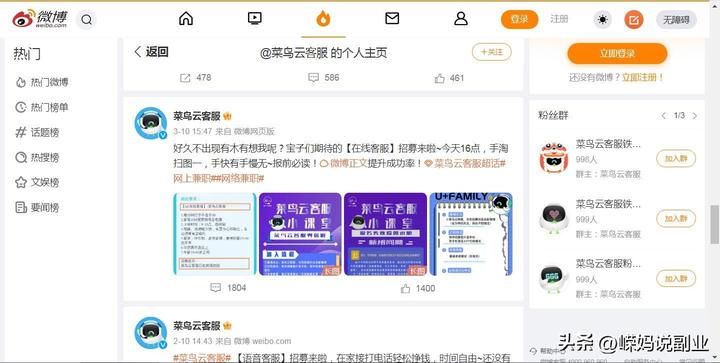Click the Weibo logo
This screenshot has width=720, height=363.
click(x=39, y=19)
